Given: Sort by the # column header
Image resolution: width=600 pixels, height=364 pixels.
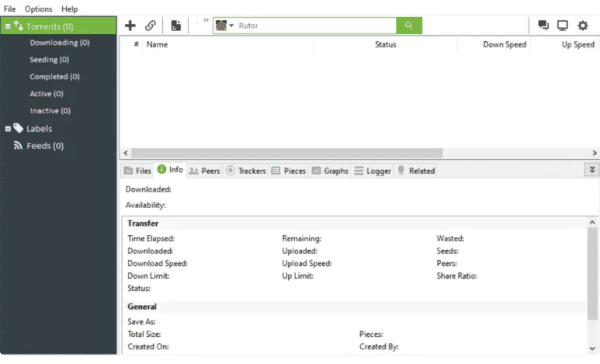Looking at the screenshot, I should click(136, 44).
